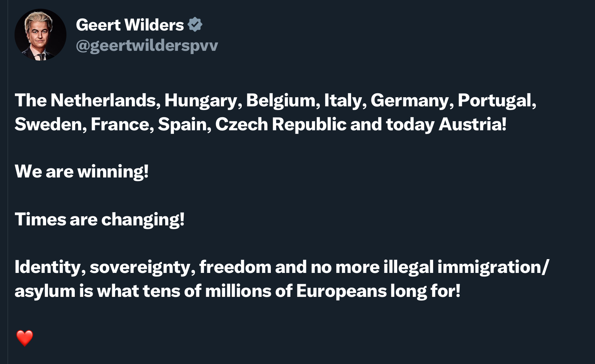Click the red heart emoji
Viewport: 595px width, 364px height.
pos(25,338)
